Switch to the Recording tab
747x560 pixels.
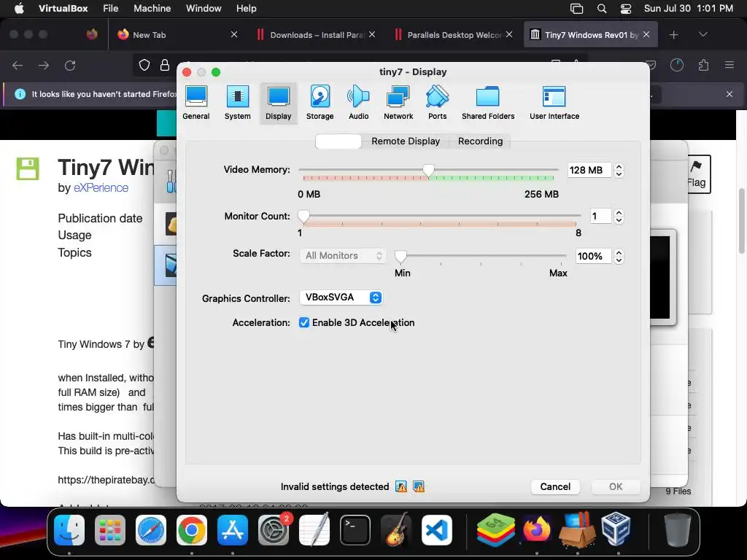click(480, 141)
